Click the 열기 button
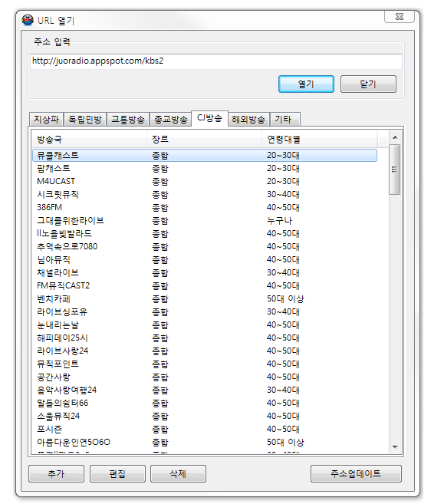This screenshot has width=444, height=504. pyautogui.click(x=306, y=84)
